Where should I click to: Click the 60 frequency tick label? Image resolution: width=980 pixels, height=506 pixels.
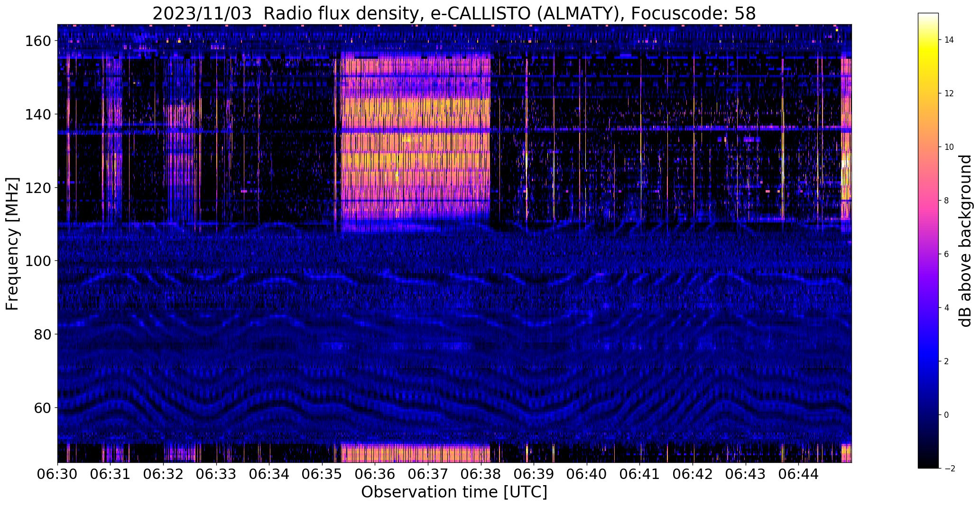click(x=43, y=407)
